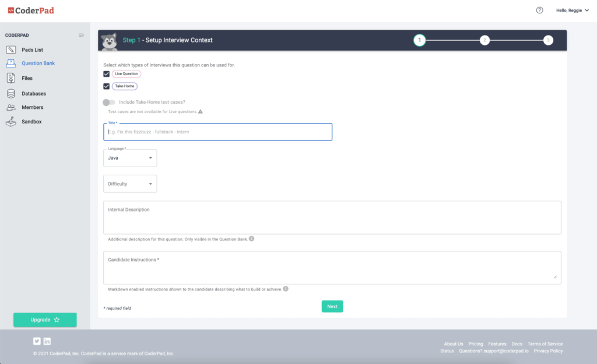Select Question Bank in sidebar
Screen dimensions: 597x364
38,63
